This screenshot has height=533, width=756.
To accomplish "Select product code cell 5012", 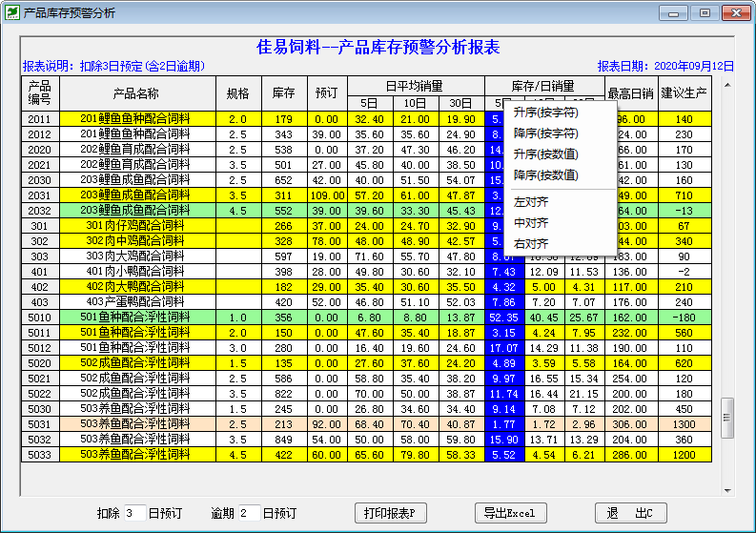I will point(40,348).
